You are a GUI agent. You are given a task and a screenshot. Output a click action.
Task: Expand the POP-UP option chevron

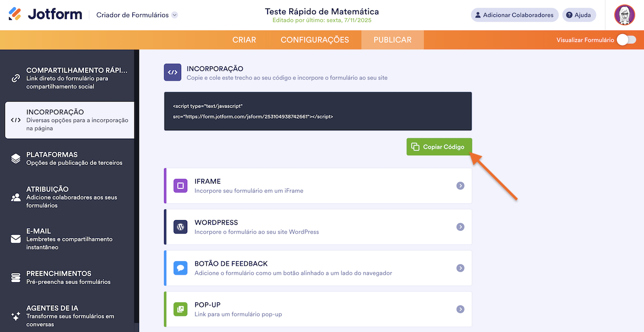coord(460,309)
